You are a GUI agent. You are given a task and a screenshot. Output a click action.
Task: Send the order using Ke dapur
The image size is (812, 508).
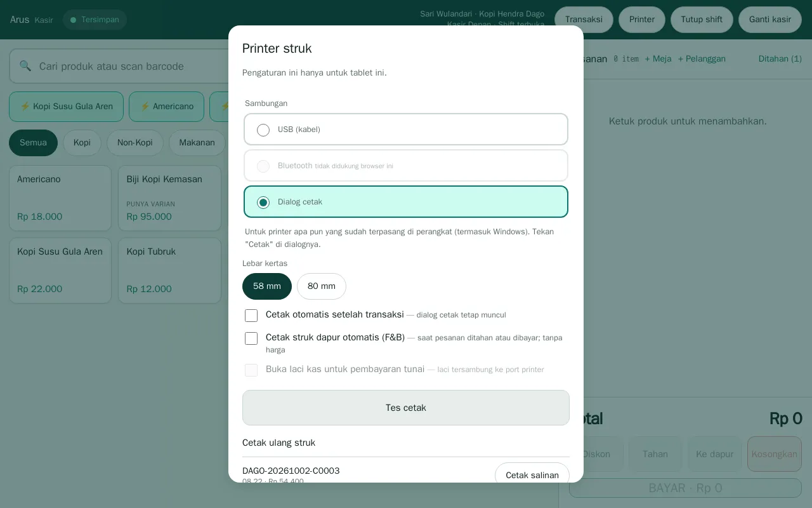click(715, 454)
